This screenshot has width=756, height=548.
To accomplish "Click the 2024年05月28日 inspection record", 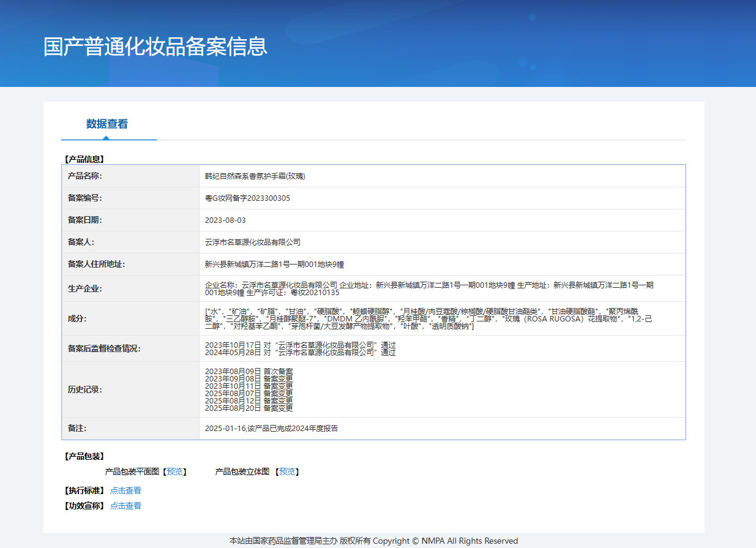I will point(300,353).
